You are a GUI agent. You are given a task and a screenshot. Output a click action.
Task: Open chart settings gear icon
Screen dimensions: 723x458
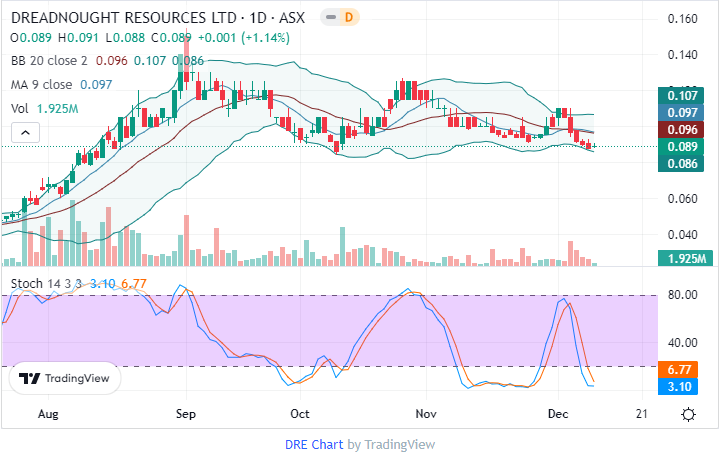pos(688,414)
